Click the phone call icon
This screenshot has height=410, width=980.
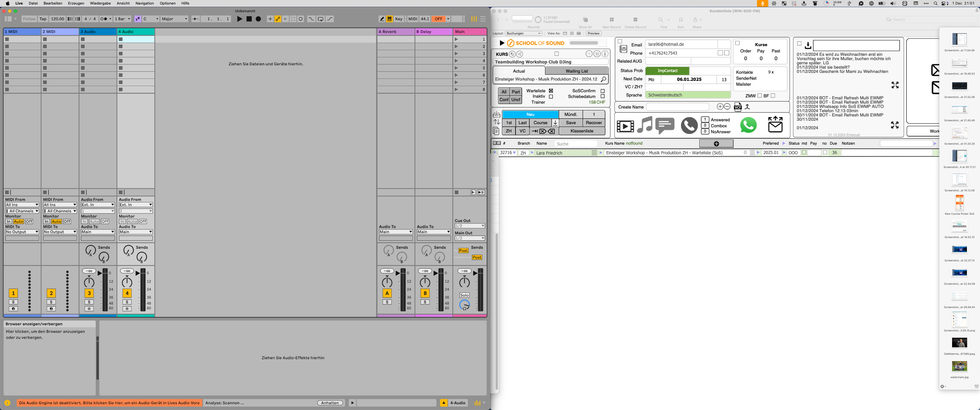689,126
